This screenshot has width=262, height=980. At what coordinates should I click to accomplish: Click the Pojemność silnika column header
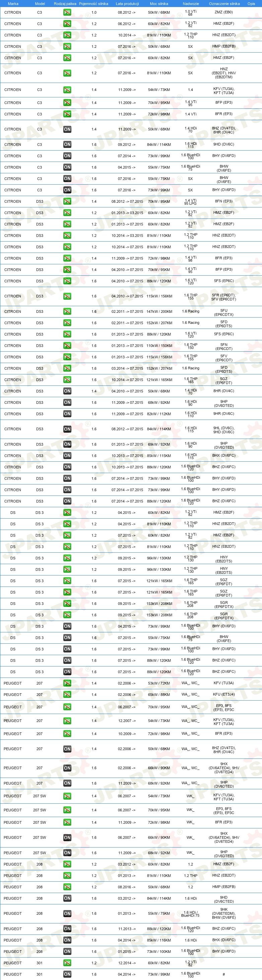(93, 4)
